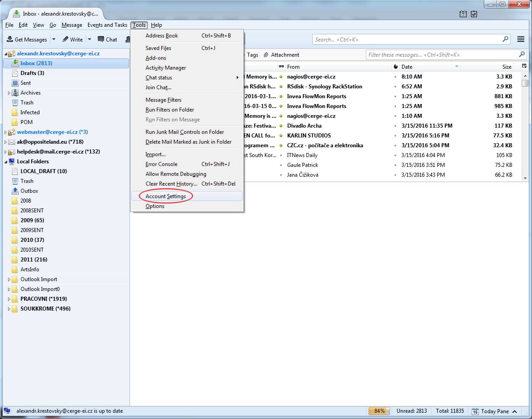Choose Message Filters in the Tools menu

point(163,100)
